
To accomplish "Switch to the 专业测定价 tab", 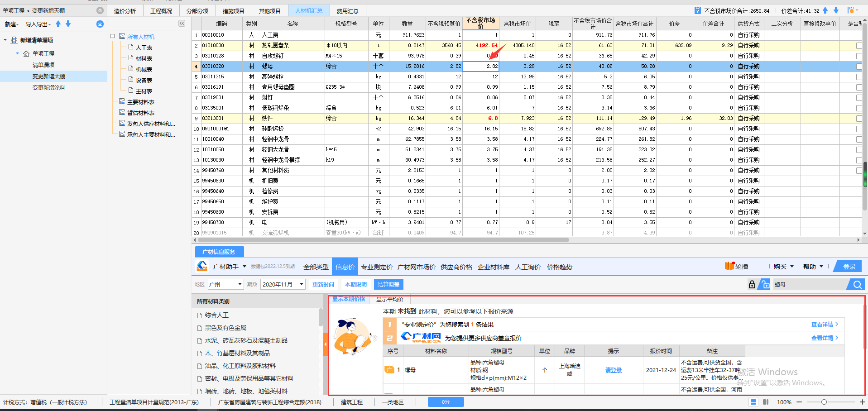I will pyautogui.click(x=376, y=266).
